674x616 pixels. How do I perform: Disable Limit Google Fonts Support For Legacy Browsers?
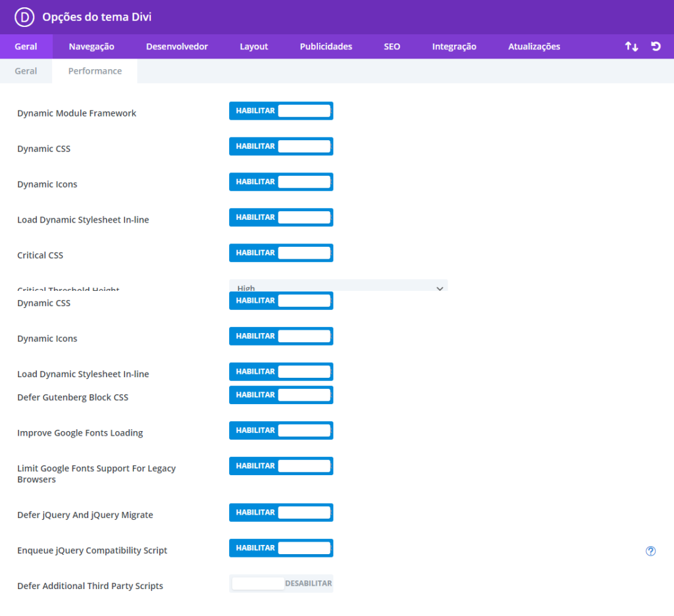pos(281,467)
